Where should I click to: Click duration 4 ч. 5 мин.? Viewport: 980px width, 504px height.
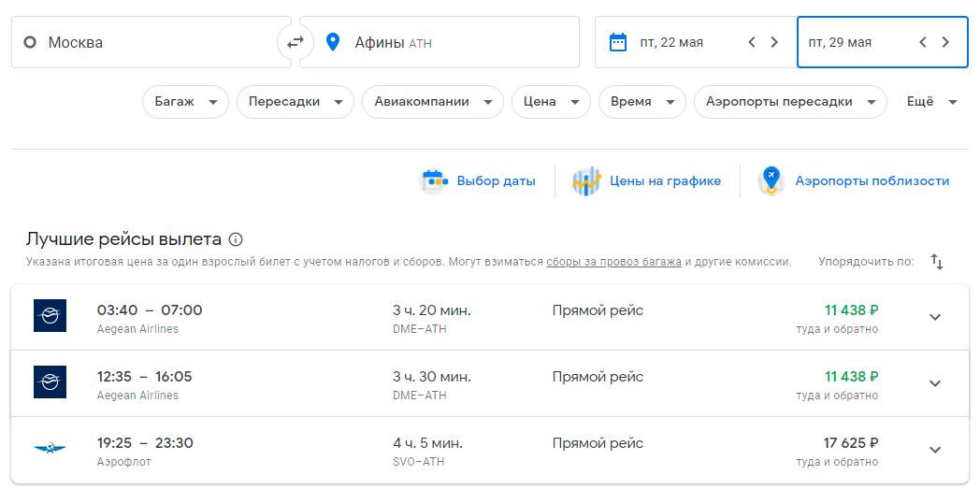tap(428, 442)
